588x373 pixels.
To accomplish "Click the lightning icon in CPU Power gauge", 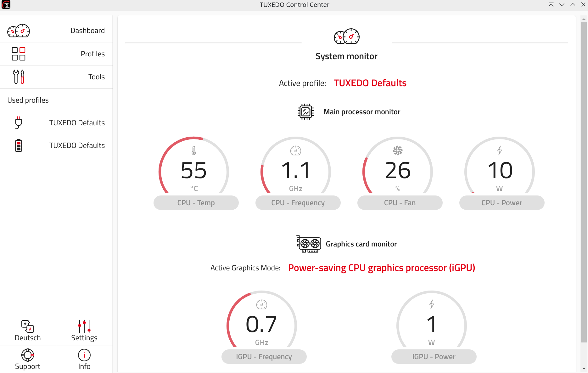I will click(x=500, y=150).
